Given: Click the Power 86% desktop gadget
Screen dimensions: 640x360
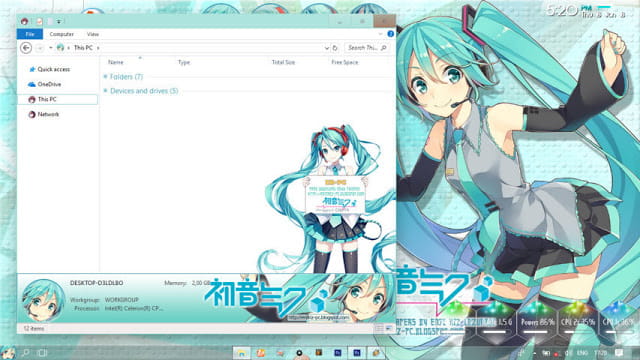Looking at the screenshot, I should click(536, 323).
